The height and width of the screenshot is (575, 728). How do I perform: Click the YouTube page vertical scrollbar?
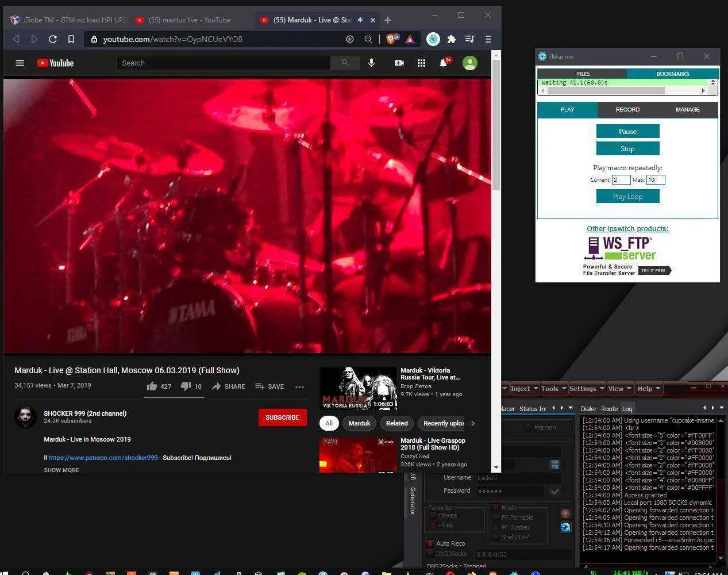(x=496, y=124)
